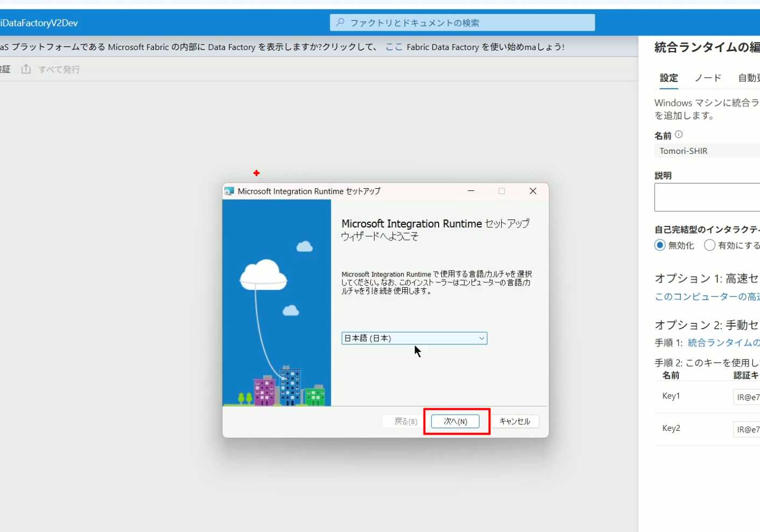Click the キャンセル button in setup wizard
Viewport: 760px width, 532px height.
tap(515, 421)
